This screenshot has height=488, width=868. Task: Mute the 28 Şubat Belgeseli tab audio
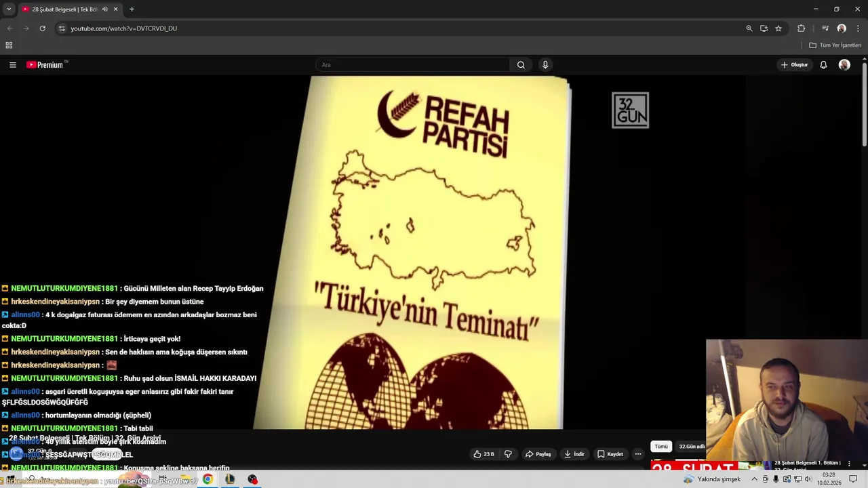tap(104, 9)
